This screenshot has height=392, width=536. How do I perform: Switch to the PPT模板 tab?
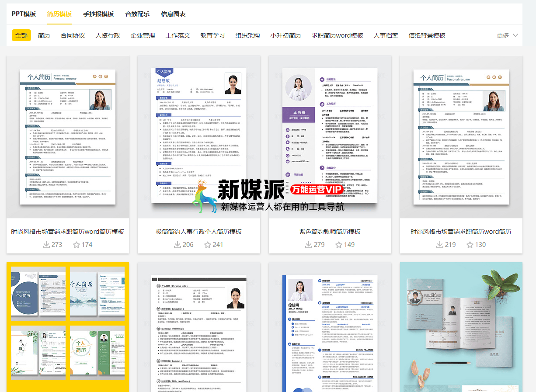(x=24, y=14)
